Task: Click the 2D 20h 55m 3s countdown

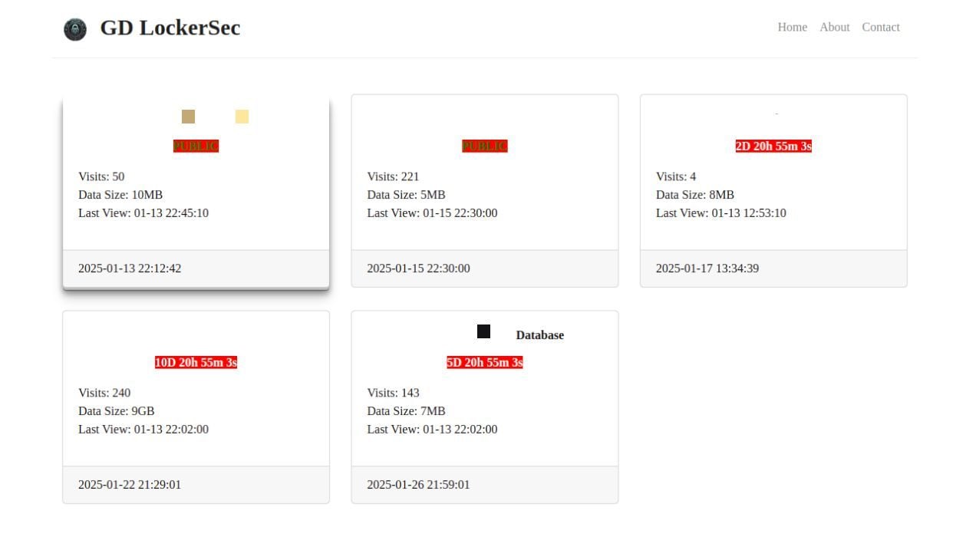Action: tap(773, 147)
